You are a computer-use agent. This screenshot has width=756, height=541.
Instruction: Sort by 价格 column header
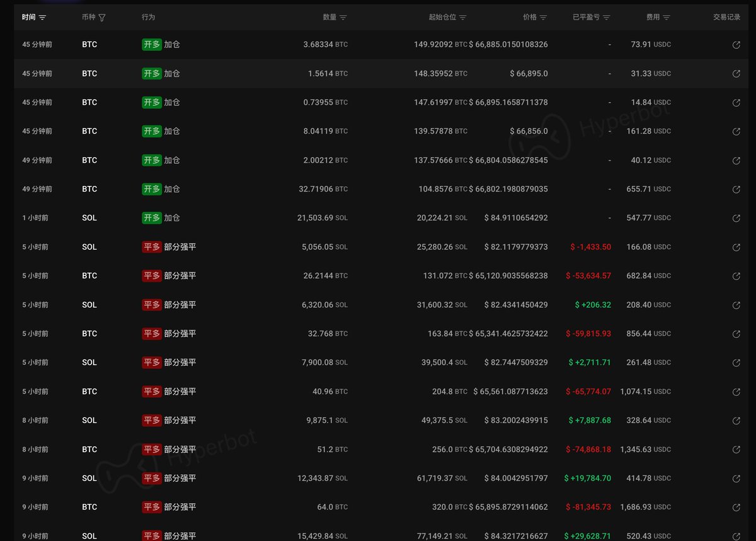point(543,18)
